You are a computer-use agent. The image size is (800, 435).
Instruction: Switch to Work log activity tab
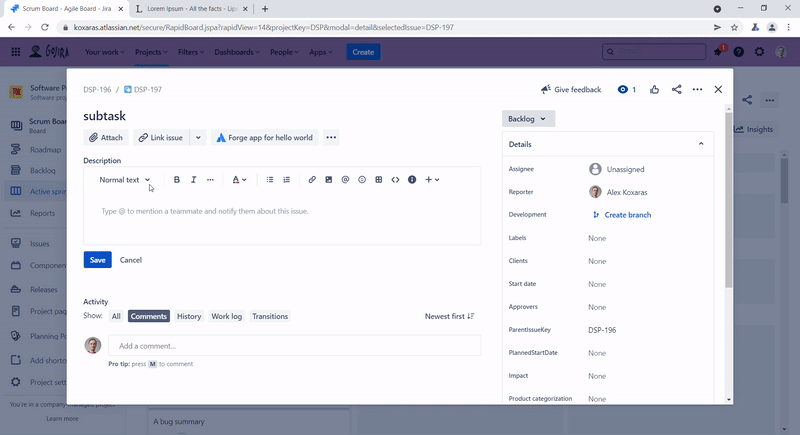pos(227,316)
